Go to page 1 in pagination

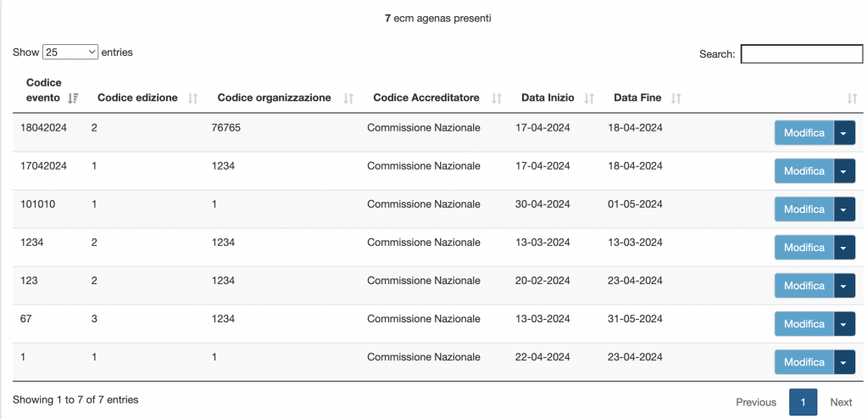803,402
